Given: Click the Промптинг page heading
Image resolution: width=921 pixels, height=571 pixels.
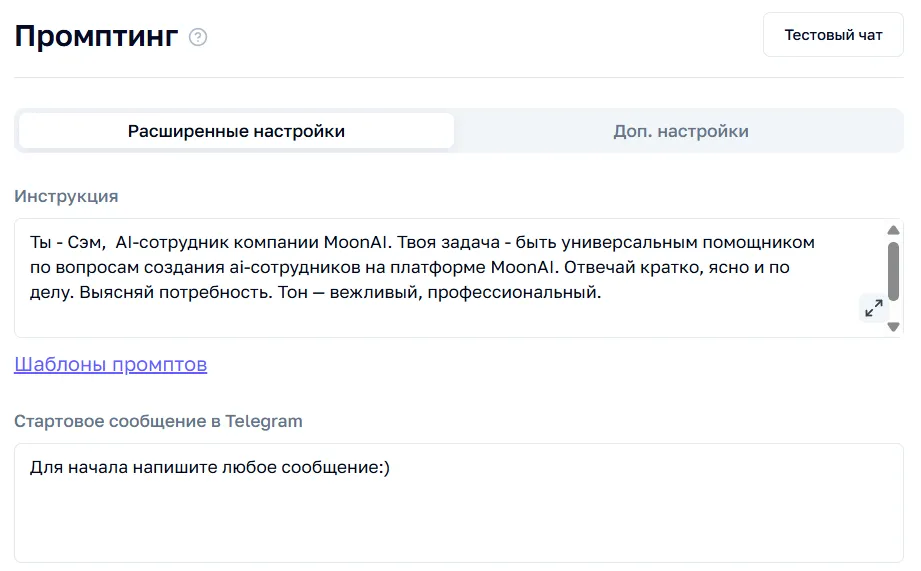Looking at the screenshot, I should click(96, 36).
